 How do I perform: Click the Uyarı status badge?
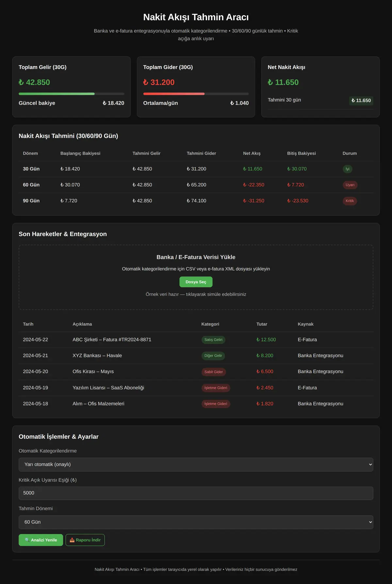pos(350,185)
